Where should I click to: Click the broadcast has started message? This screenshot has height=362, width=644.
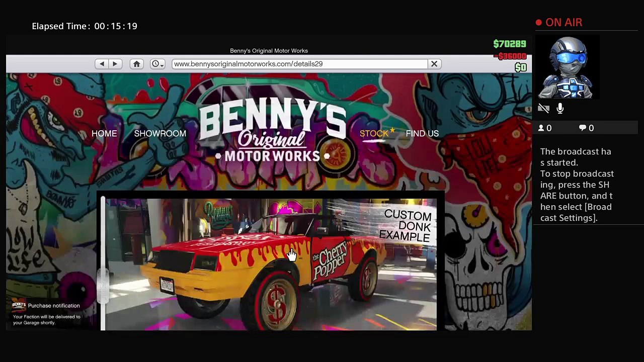[x=577, y=185]
